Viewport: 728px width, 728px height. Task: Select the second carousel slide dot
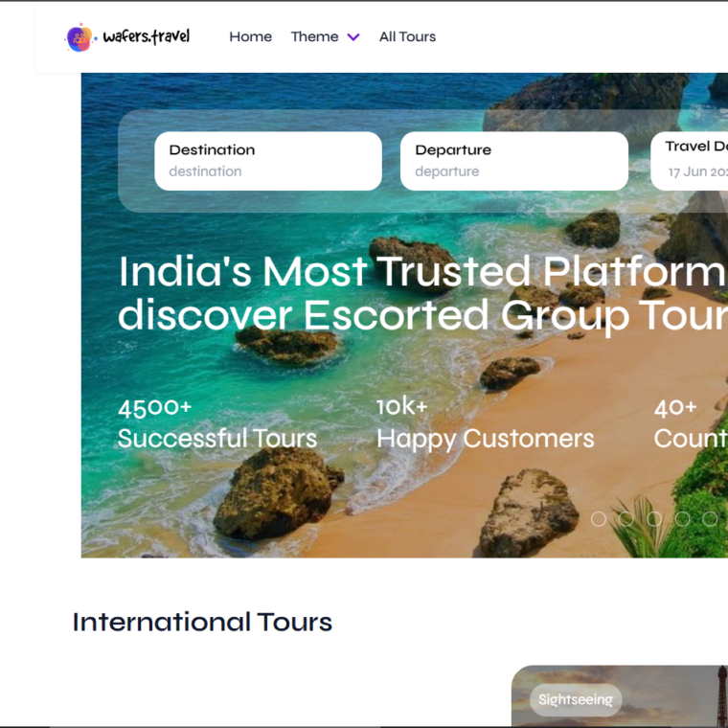pos(626,518)
